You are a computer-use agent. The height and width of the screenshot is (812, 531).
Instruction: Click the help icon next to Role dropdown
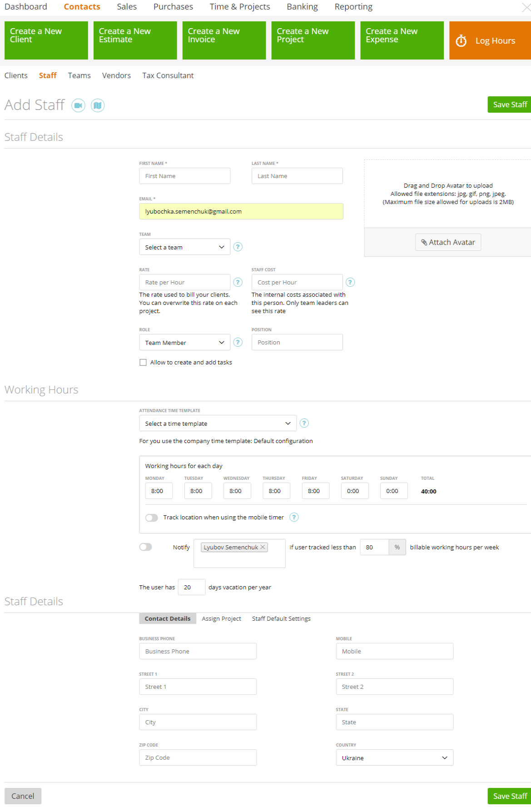[x=238, y=342]
